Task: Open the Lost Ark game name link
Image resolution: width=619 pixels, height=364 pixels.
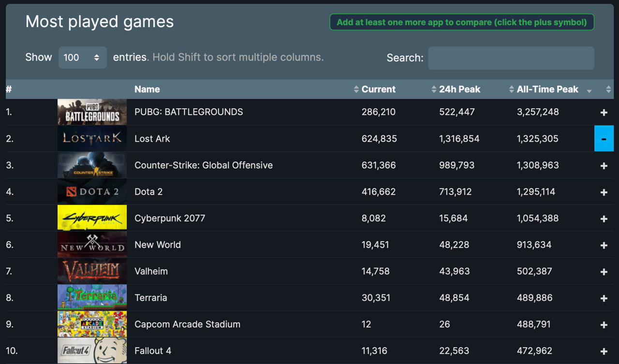Action: (x=152, y=139)
